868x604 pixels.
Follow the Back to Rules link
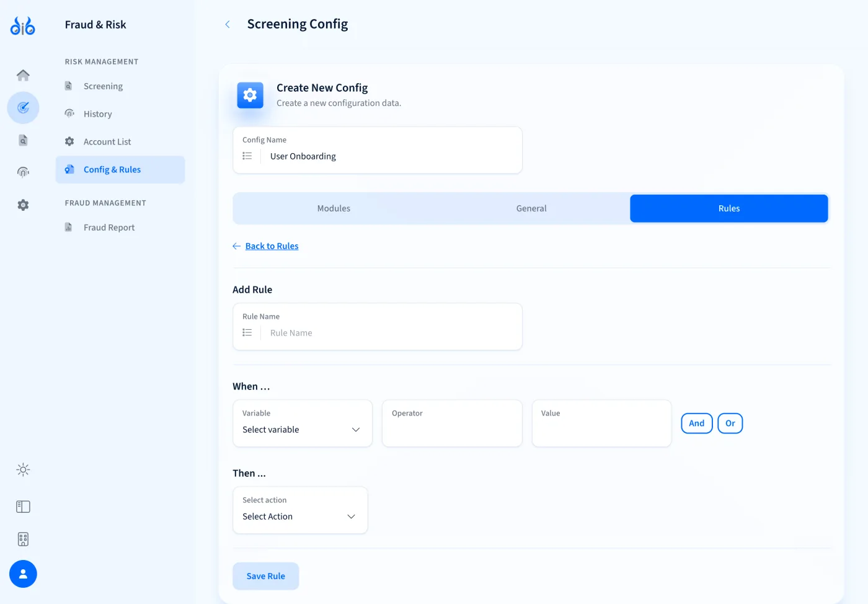[272, 246]
